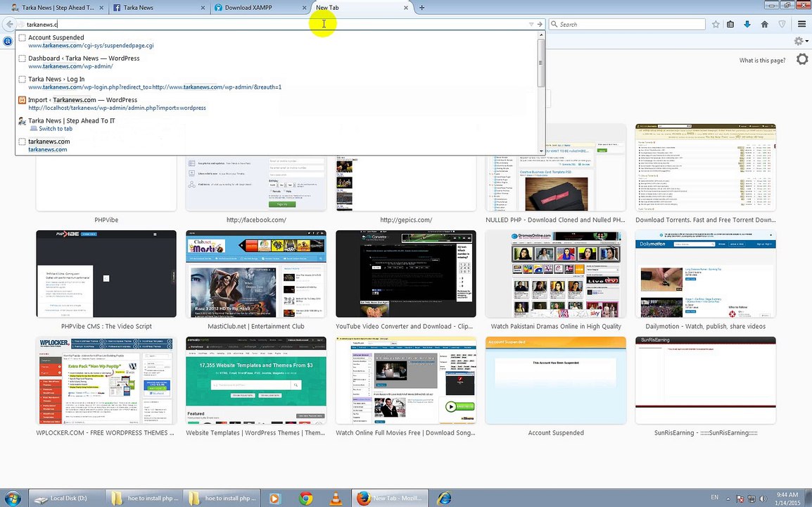Open the URL history dropdown arrow
This screenshot has height=507, width=812.
531,25
